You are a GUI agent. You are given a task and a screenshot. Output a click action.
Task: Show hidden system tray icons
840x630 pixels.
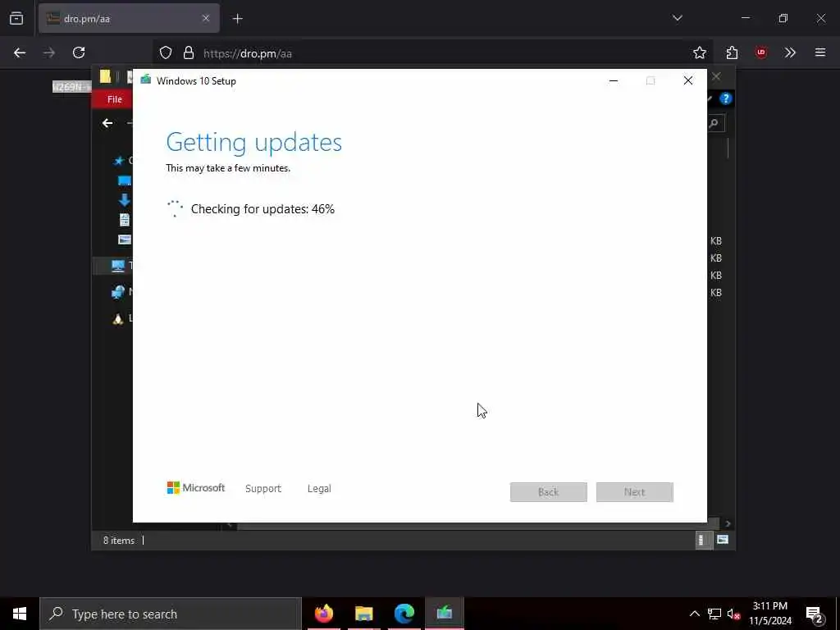694,614
